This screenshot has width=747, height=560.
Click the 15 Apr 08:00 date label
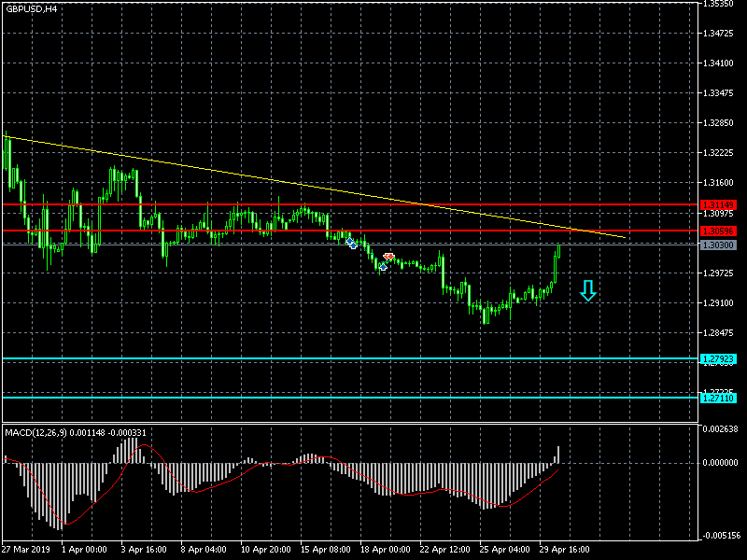point(327,550)
